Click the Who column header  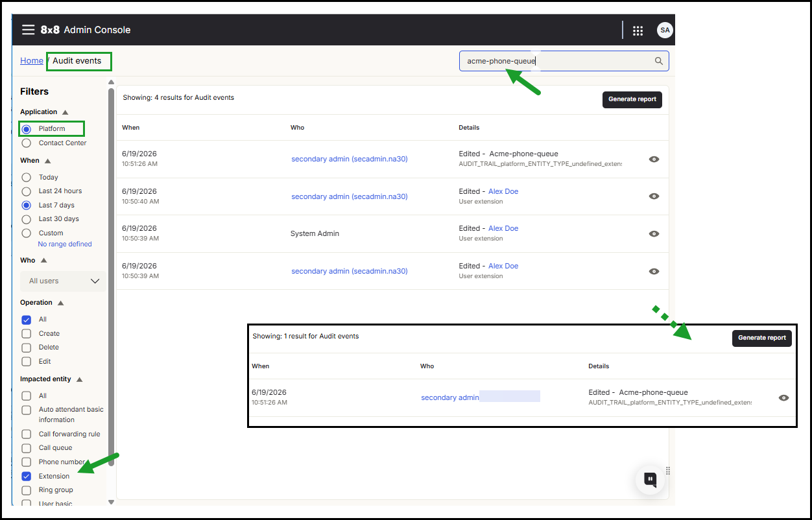(x=298, y=128)
